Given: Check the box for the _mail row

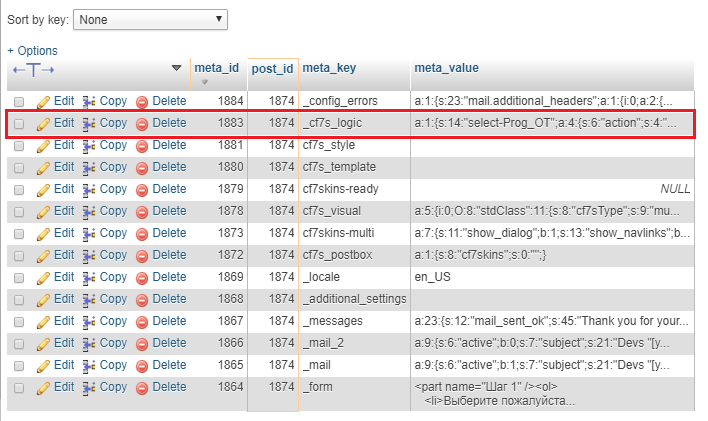Looking at the screenshot, I should pyautogui.click(x=19, y=366).
